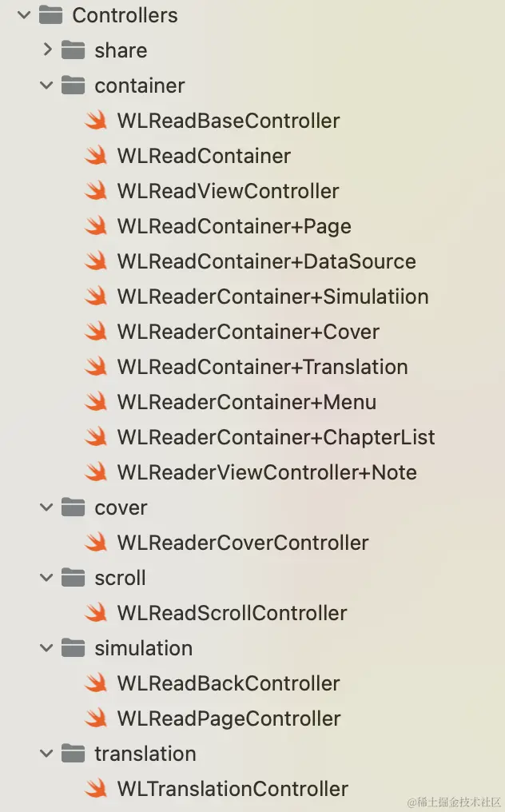Collapse the container folder
The width and height of the screenshot is (505, 812).
click(46, 86)
